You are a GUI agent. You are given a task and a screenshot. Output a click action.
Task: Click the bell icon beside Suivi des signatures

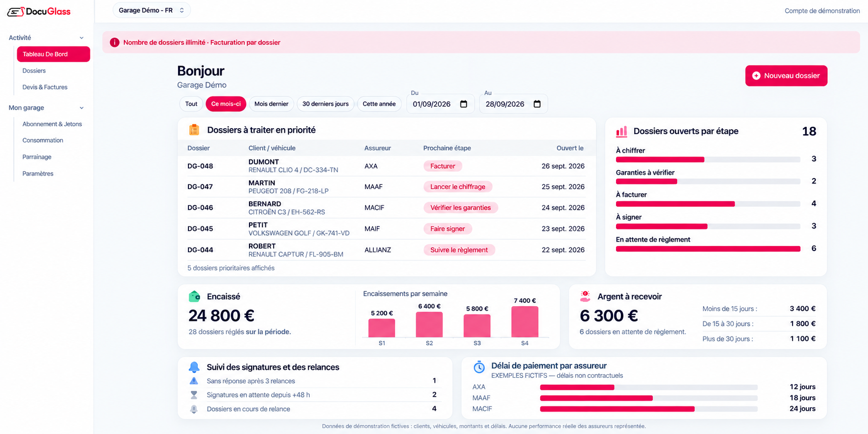(194, 367)
